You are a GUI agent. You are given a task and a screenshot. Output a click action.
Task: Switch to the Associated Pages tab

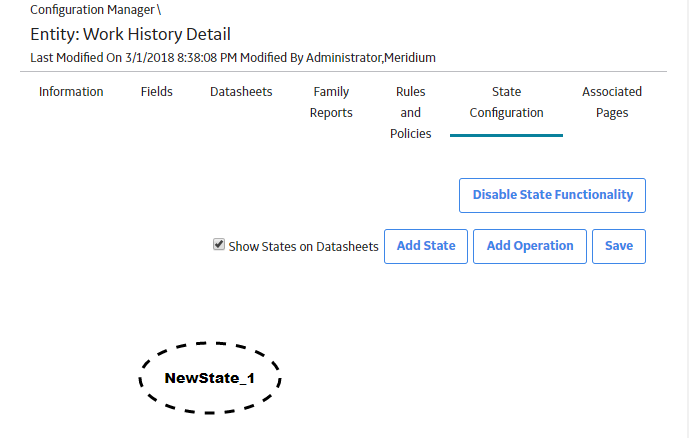tap(612, 102)
